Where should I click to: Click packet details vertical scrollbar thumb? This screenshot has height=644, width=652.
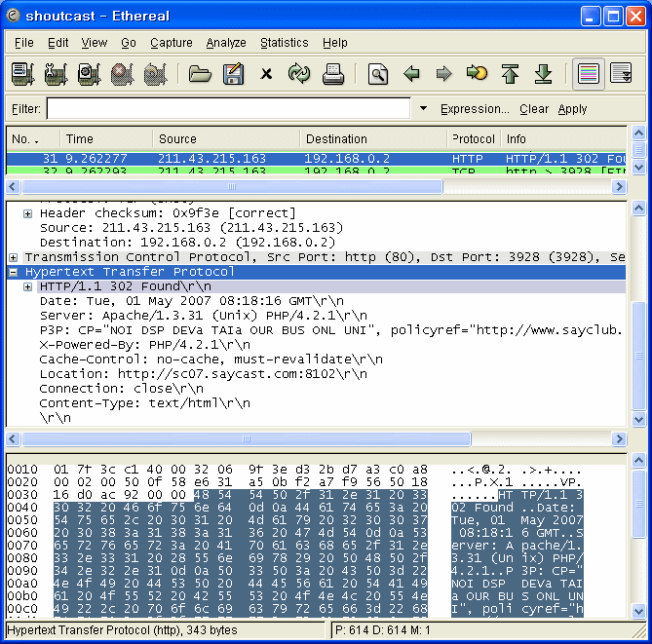pos(638,356)
